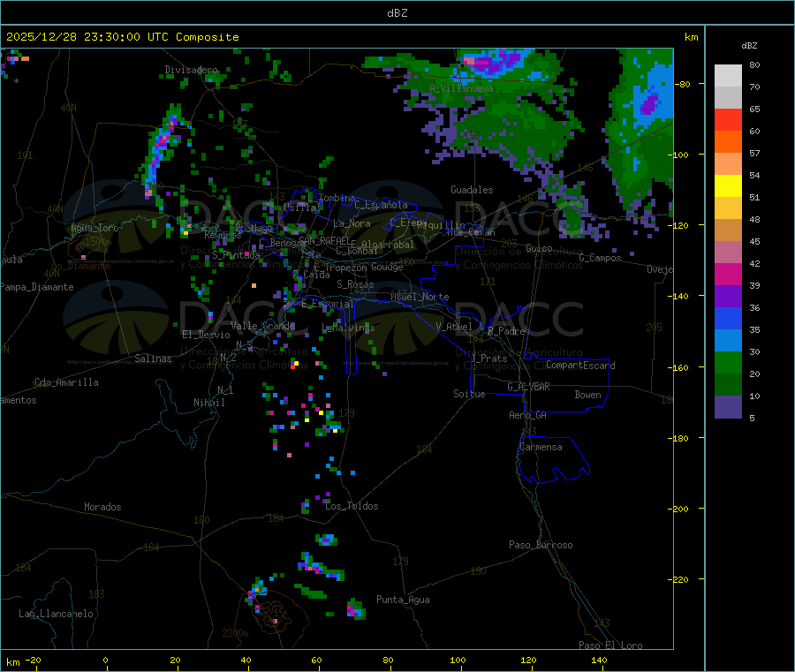Click the C_Española label
The height and width of the screenshot is (672, 795).
[x=382, y=205]
